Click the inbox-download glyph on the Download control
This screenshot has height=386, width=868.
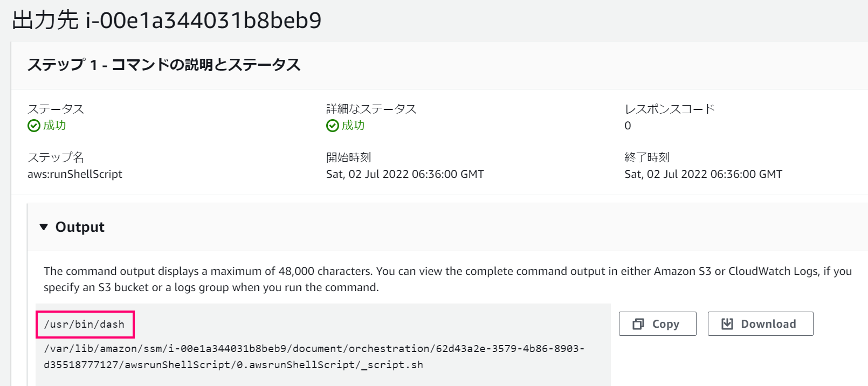click(727, 323)
